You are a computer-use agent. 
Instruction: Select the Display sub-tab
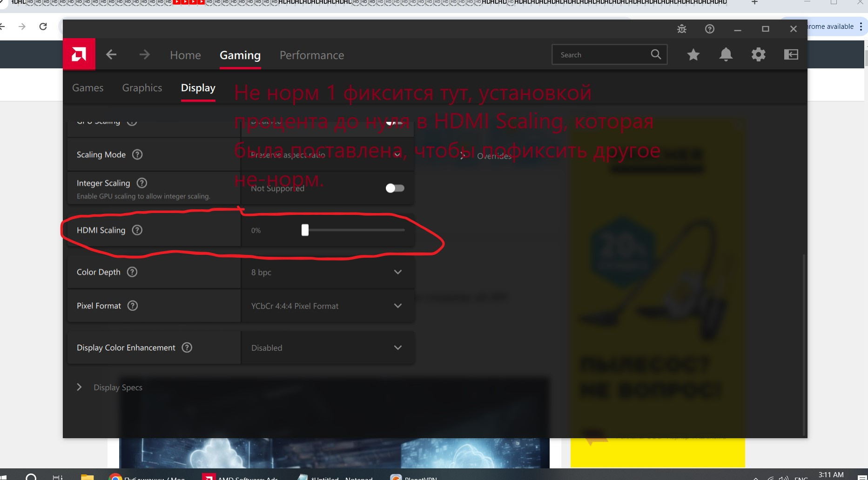click(198, 88)
